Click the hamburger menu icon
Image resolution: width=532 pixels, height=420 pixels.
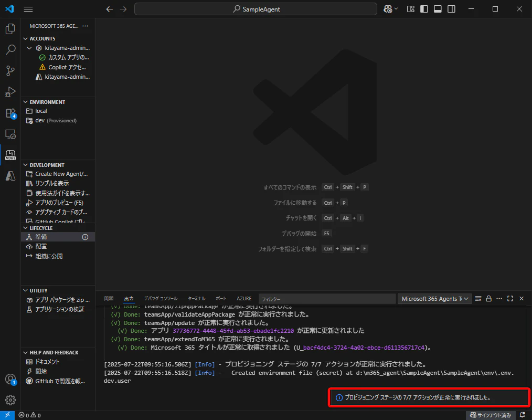(28, 9)
